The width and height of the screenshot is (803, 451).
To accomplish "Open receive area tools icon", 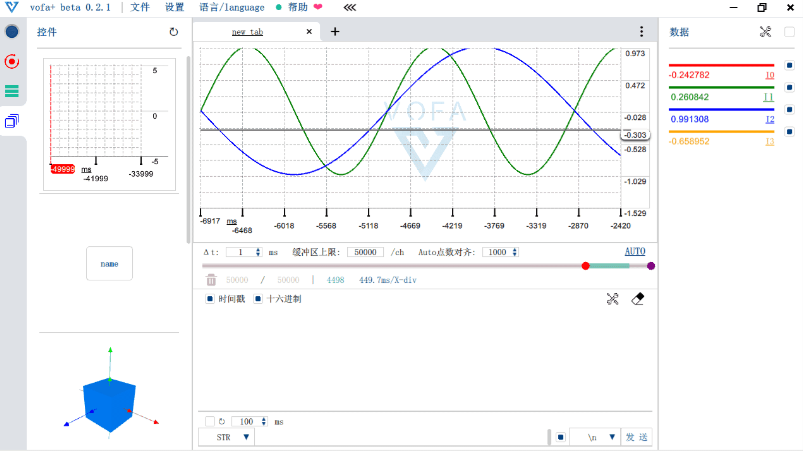I will coord(612,299).
